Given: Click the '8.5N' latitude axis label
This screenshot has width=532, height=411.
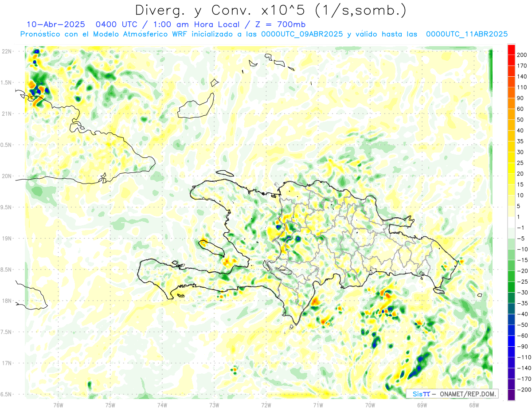Looking at the screenshot, I should point(7,270).
